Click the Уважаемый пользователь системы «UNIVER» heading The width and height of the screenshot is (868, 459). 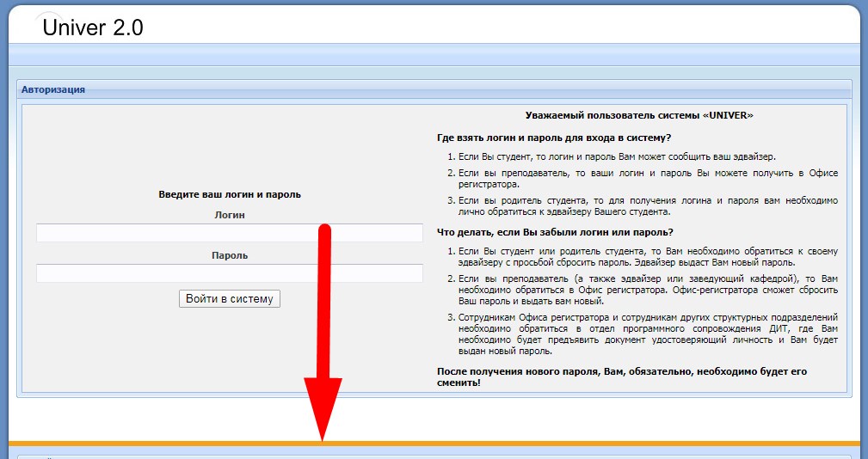pos(639,115)
